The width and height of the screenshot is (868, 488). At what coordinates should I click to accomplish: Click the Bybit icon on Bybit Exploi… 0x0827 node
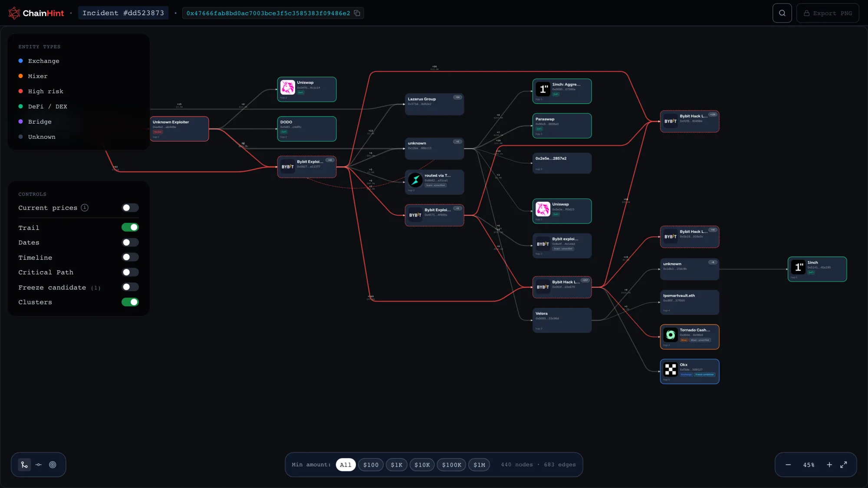pyautogui.click(x=287, y=167)
